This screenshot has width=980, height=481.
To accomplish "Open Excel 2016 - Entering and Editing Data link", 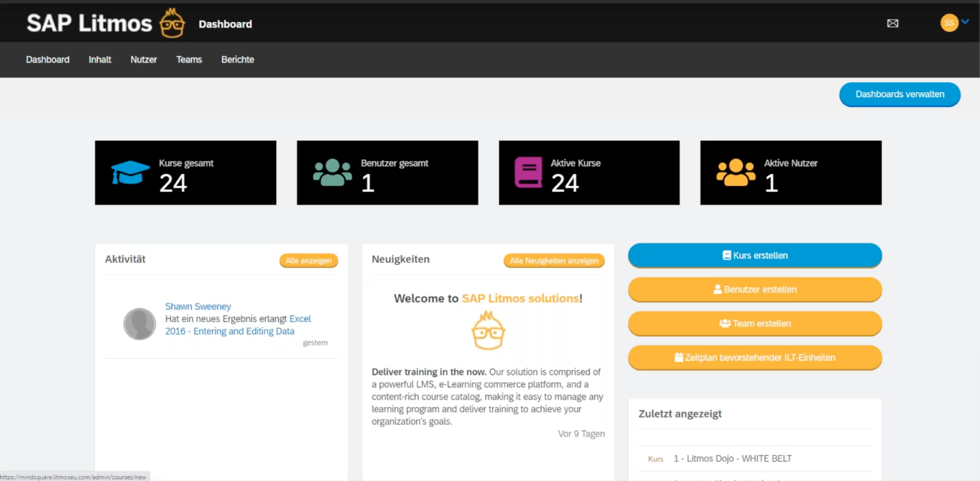I will 238,325.
